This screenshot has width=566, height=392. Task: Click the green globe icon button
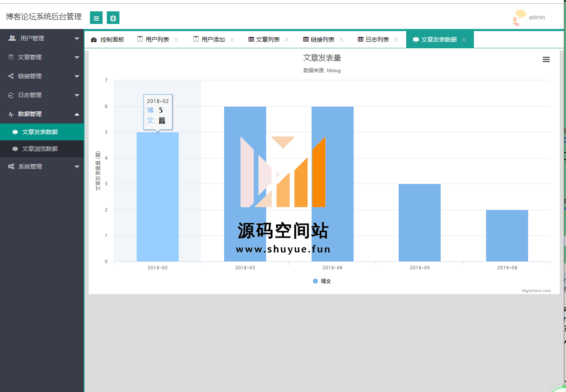(x=113, y=18)
